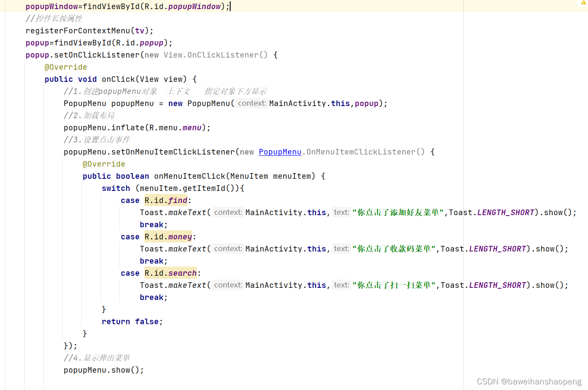The width and height of the screenshot is (588, 390).
Task: Click the highlighted R.id.money case label
Action: point(168,236)
